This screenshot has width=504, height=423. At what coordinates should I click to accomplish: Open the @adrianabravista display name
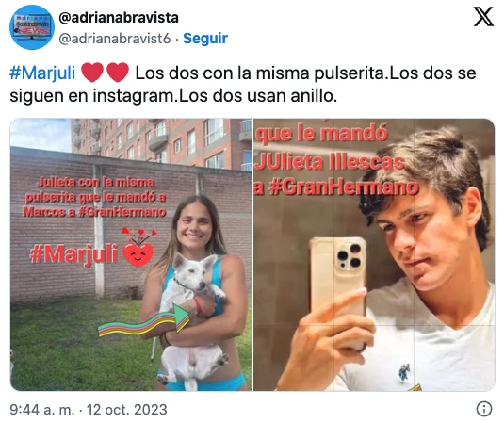pos(119,17)
